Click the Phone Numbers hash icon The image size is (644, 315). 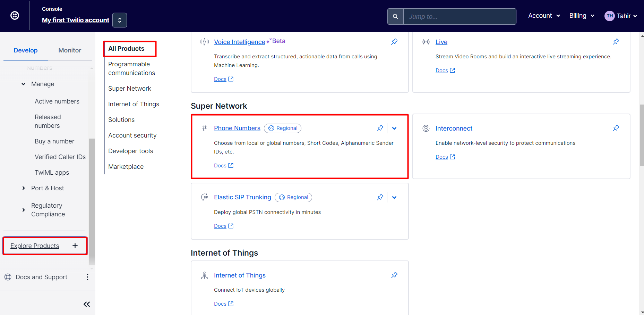point(204,128)
